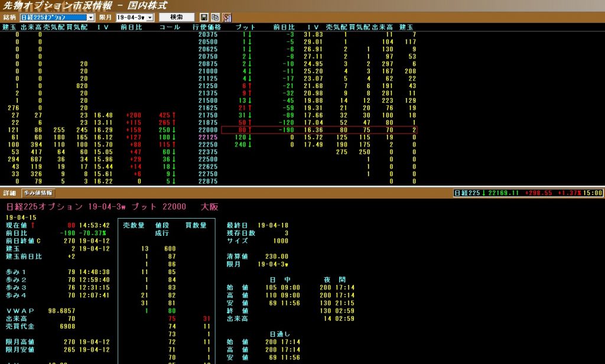
Task: Click the 夜間 session column header
Action: [335, 280]
